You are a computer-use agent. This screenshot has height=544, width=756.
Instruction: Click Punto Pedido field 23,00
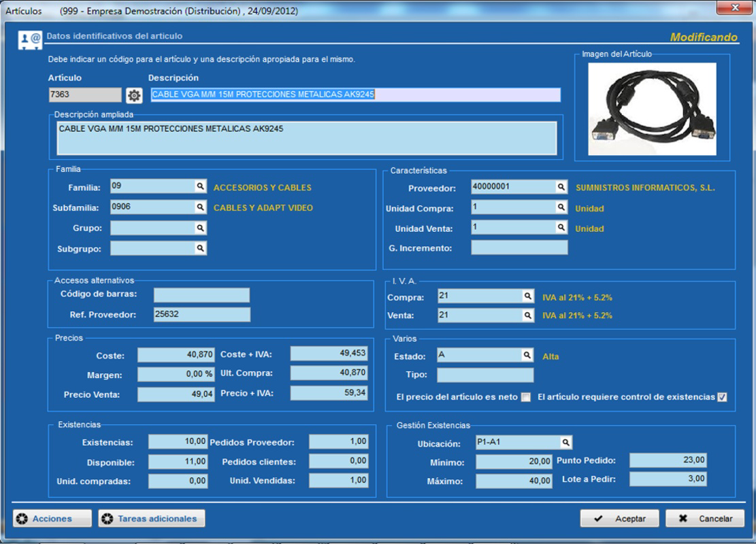pos(668,460)
